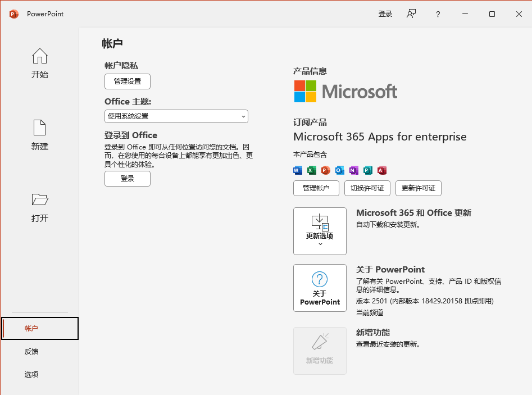532x395 pixels.
Task: Minimize the PowerPoint window
Action: pyautogui.click(x=465, y=14)
